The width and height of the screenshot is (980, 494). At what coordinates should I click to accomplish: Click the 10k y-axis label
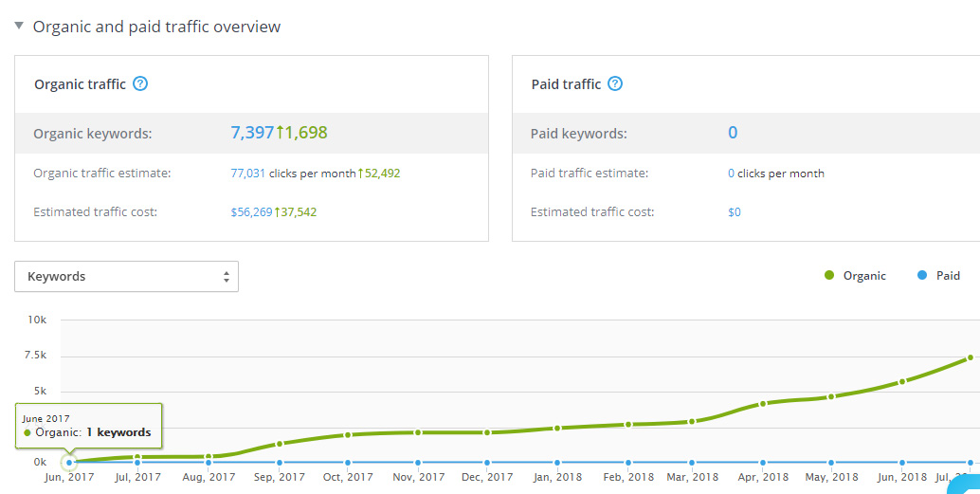[37, 320]
